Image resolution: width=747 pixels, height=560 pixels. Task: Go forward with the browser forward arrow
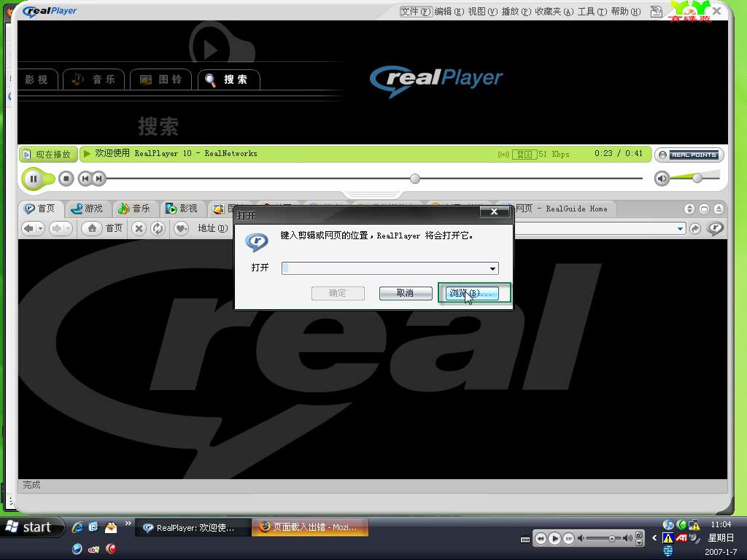click(57, 228)
